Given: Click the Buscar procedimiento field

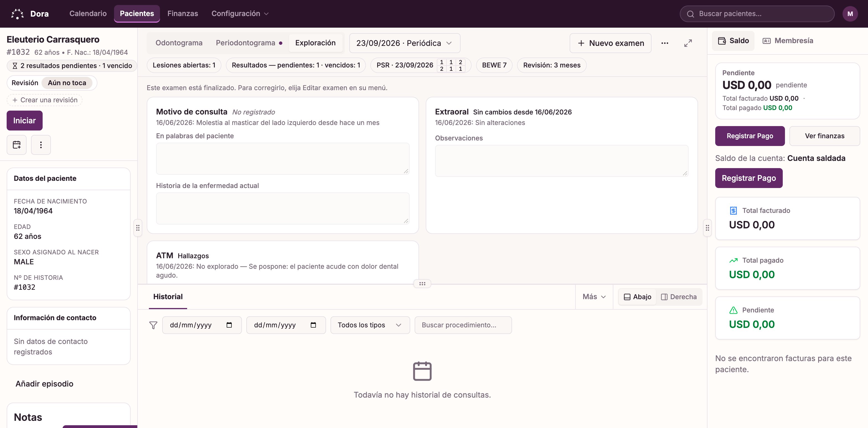Looking at the screenshot, I should (463, 325).
